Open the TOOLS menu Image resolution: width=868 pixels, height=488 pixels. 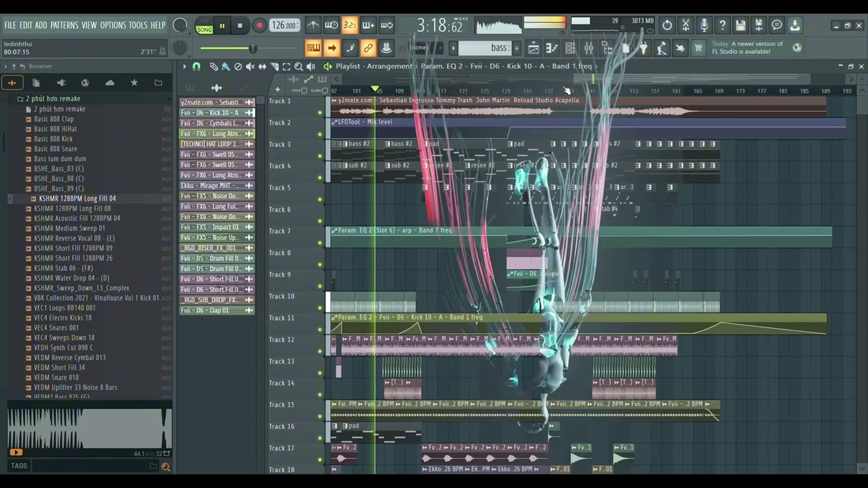[x=138, y=25]
